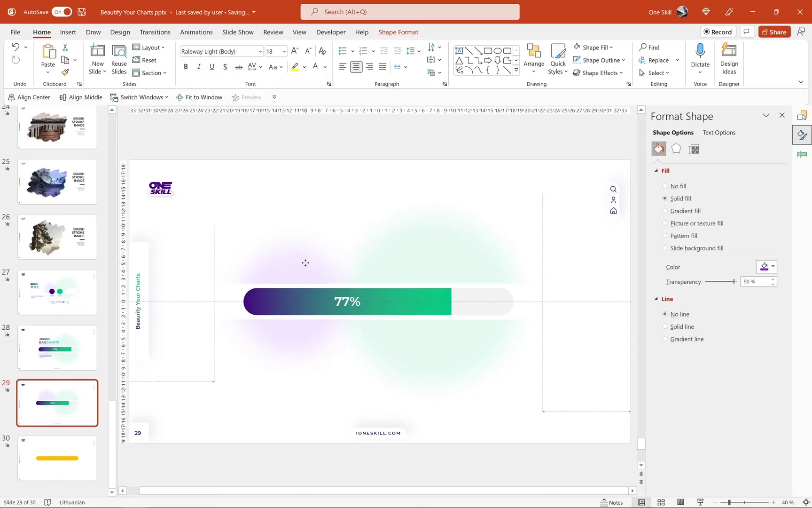This screenshot has width=812, height=508.
Task: Open the Fill & Line tab icon
Action: pyautogui.click(x=659, y=149)
